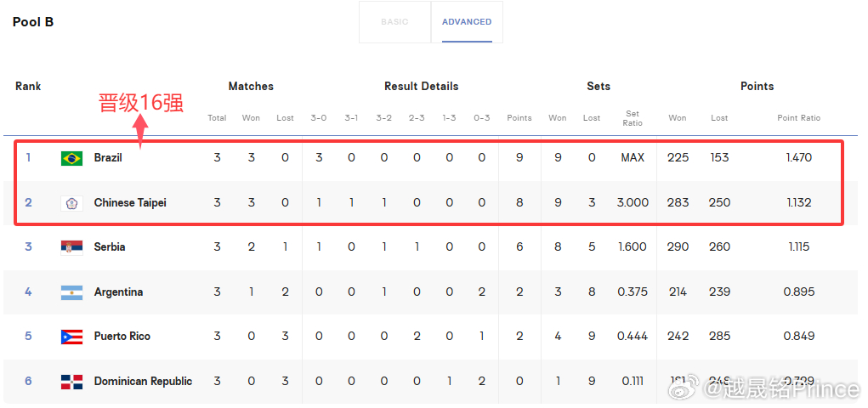The height and width of the screenshot is (408, 868).
Task: Switch to the BASIC tab
Action: pos(394,22)
